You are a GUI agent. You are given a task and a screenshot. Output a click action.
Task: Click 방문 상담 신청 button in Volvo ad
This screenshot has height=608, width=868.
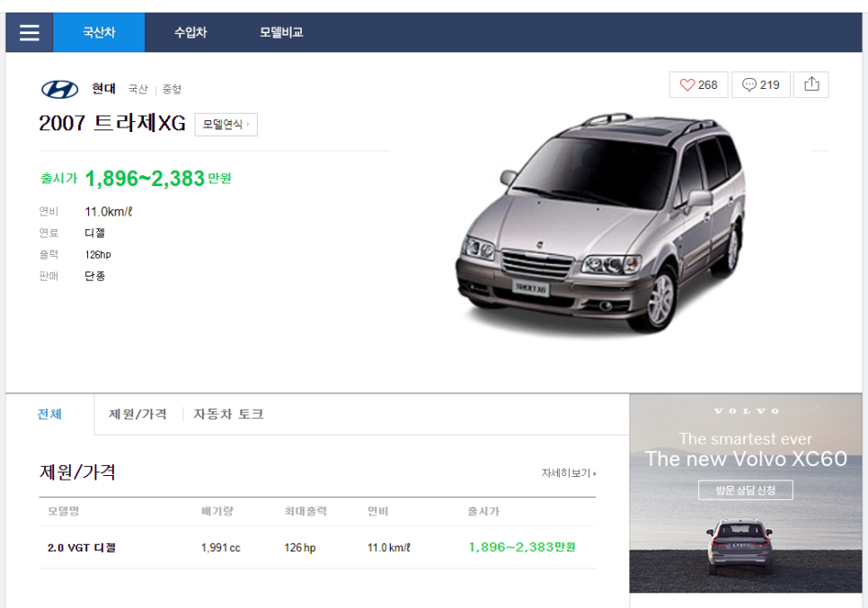click(745, 490)
